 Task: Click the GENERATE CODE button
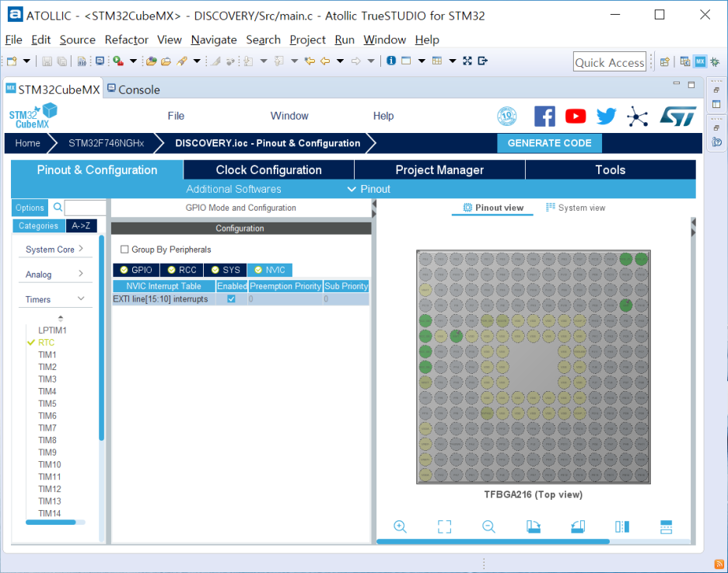pyautogui.click(x=549, y=143)
